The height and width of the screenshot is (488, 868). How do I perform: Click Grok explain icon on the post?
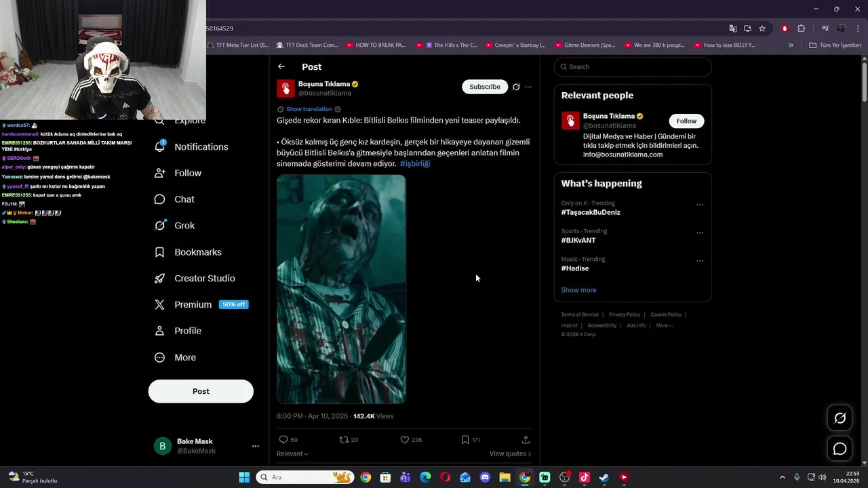click(x=516, y=87)
